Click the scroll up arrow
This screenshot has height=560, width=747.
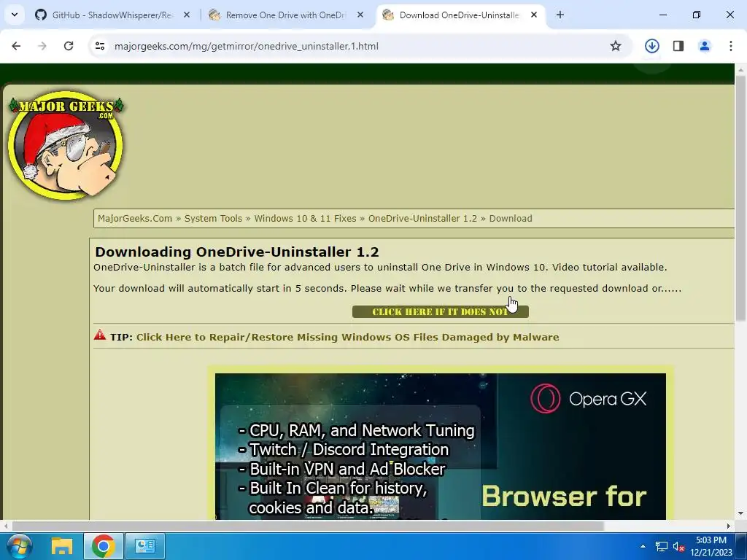tap(740, 70)
